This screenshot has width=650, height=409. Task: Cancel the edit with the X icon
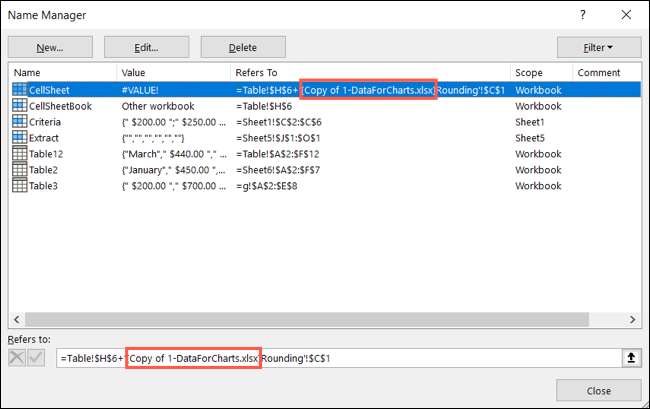click(17, 358)
